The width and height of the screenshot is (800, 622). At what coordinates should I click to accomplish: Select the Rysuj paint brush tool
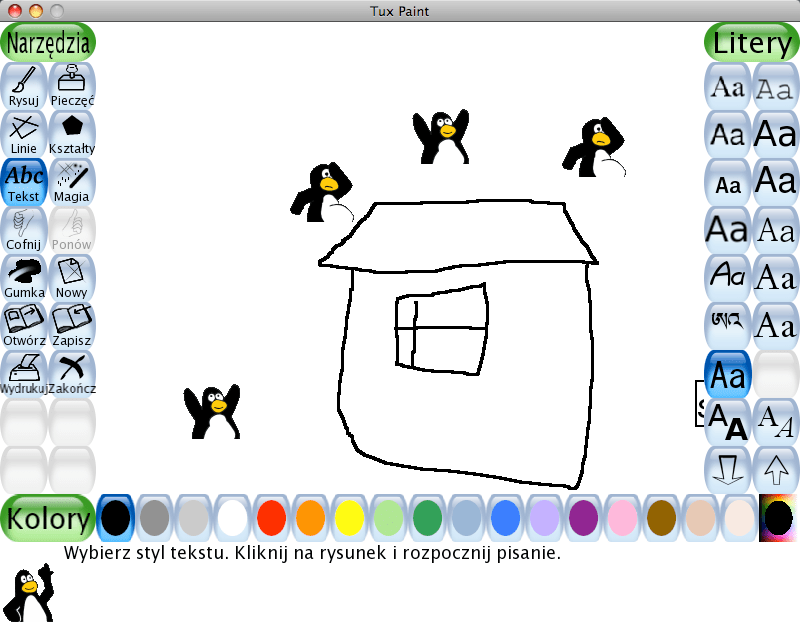tap(23, 84)
